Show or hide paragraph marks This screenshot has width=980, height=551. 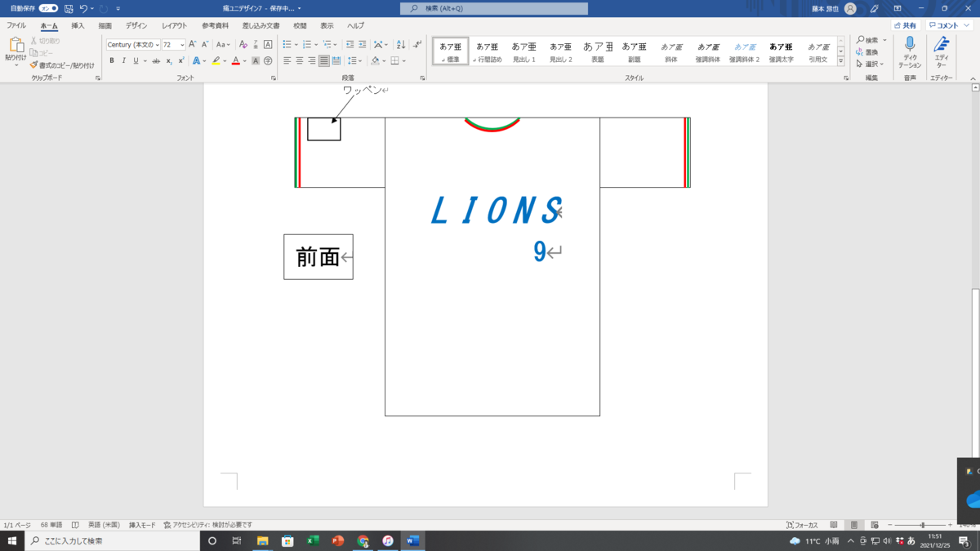pos(417,45)
